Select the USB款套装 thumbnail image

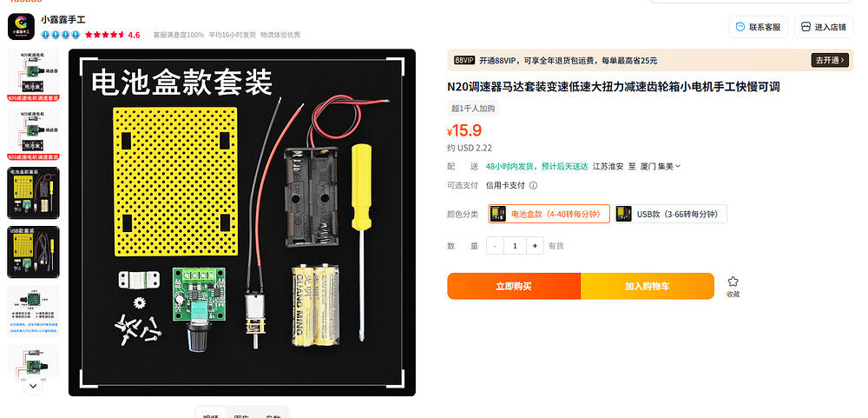[33, 252]
